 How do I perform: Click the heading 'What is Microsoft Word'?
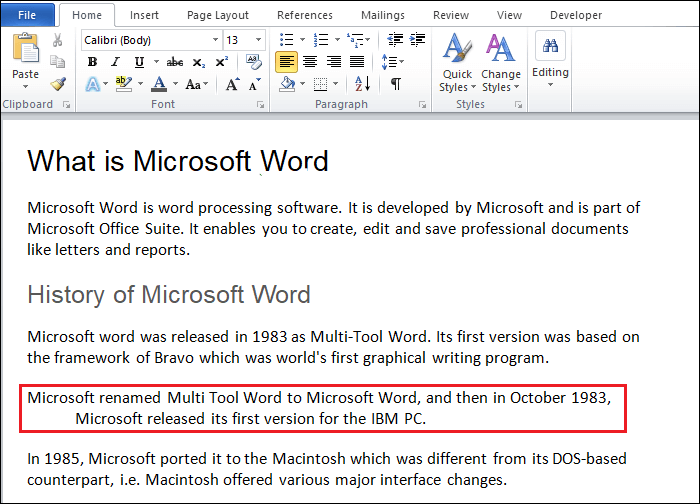(x=178, y=161)
